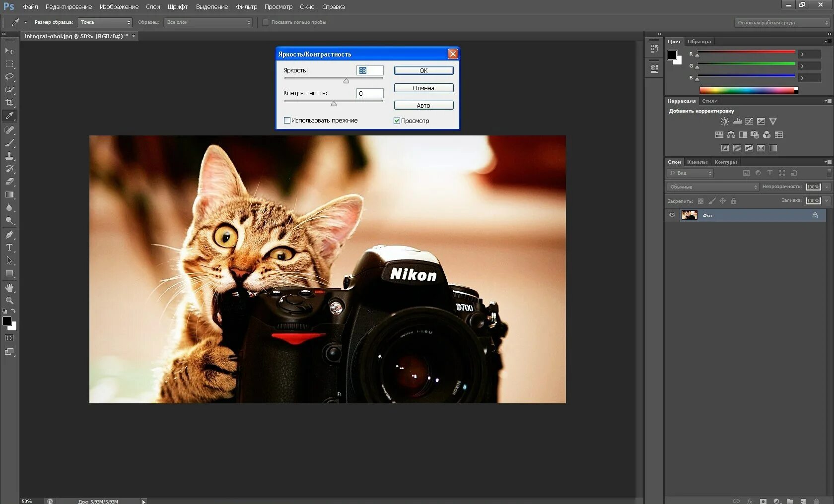Open the Размер образца dropdown

pos(105,22)
